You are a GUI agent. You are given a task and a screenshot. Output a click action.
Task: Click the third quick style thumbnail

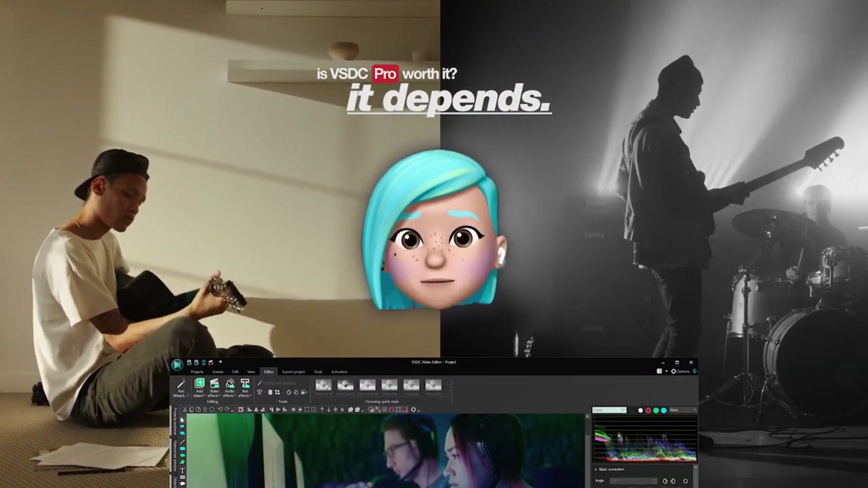tap(368, 385)
